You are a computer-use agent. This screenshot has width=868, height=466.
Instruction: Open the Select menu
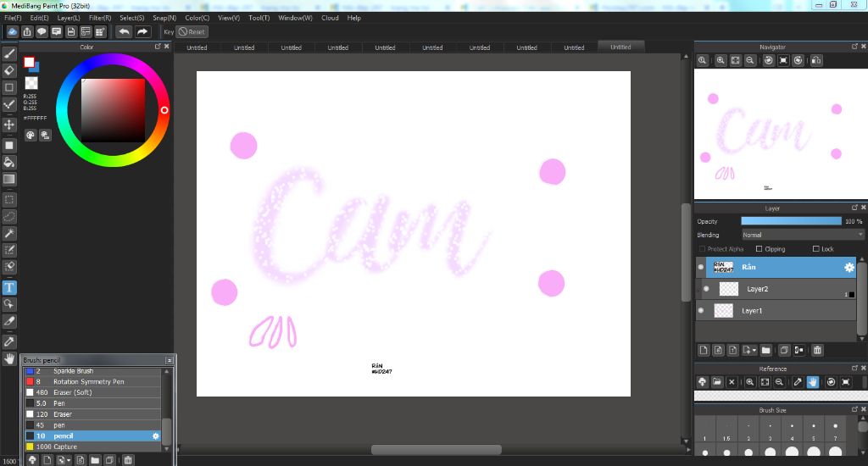click(x=131, y=18)
